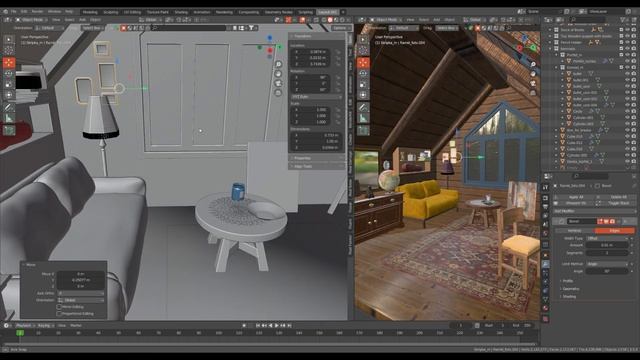The height and width of the screenshot is (360, 640).
Task: Open the Object Data green triangle tab
Action: coord(545,300)
